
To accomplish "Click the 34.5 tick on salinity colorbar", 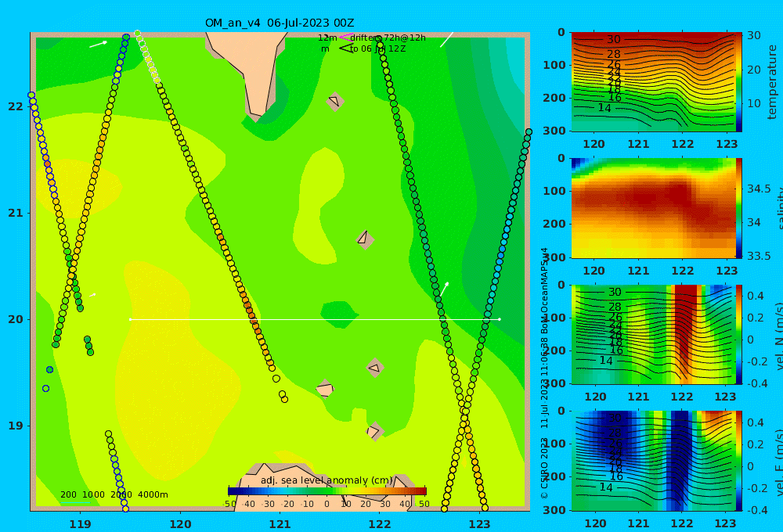I will [759, 189].
